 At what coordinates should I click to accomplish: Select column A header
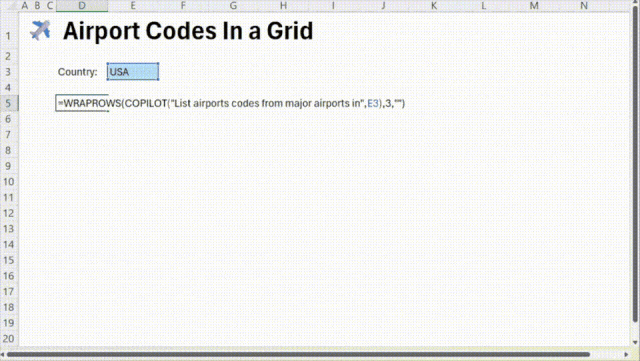point(24,6)
